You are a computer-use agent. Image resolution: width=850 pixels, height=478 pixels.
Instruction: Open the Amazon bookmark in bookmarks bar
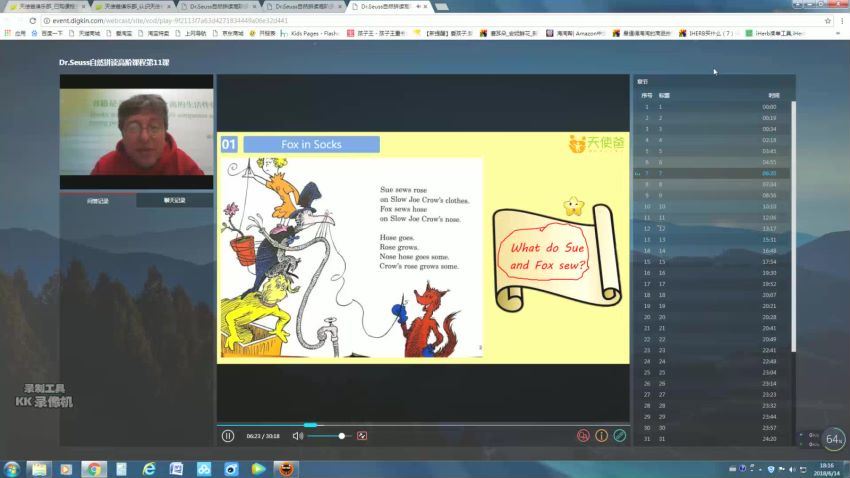click(x=575, y=34)
